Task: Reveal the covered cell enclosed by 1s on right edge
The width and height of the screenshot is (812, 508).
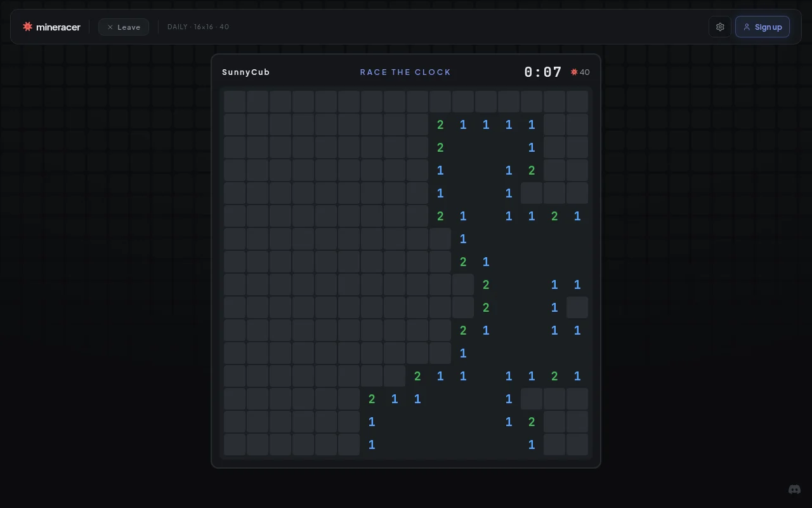Action: point(577,307)
